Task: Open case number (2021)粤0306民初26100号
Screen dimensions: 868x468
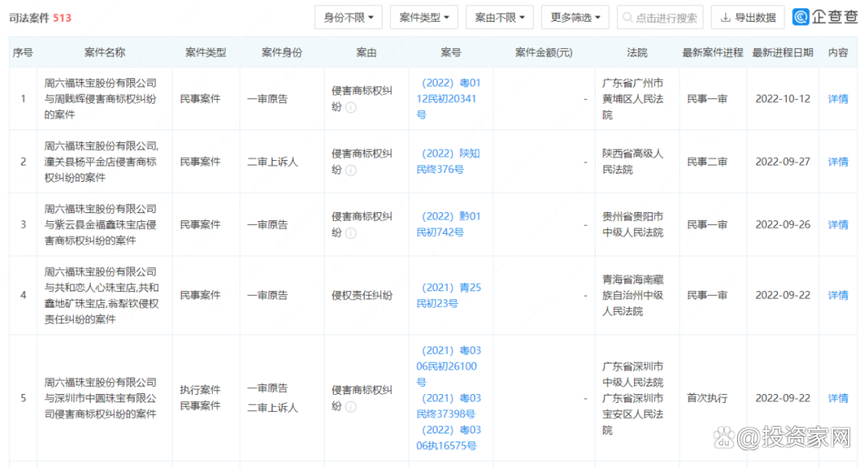Action: 448,366
